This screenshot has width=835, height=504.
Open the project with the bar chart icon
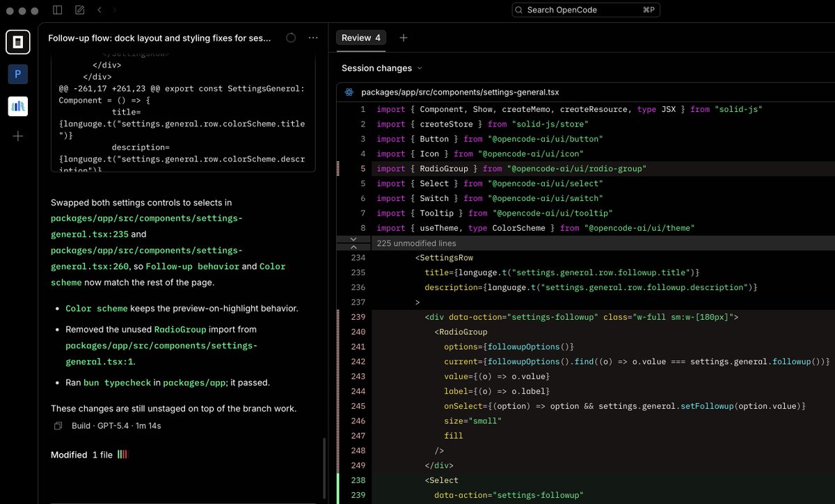18,106
